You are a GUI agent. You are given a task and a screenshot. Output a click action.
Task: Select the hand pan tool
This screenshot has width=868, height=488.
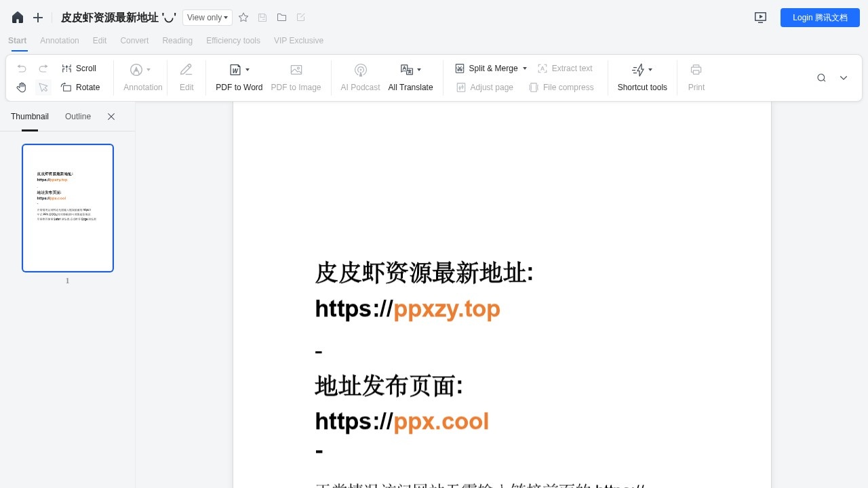tap(22, 87)
